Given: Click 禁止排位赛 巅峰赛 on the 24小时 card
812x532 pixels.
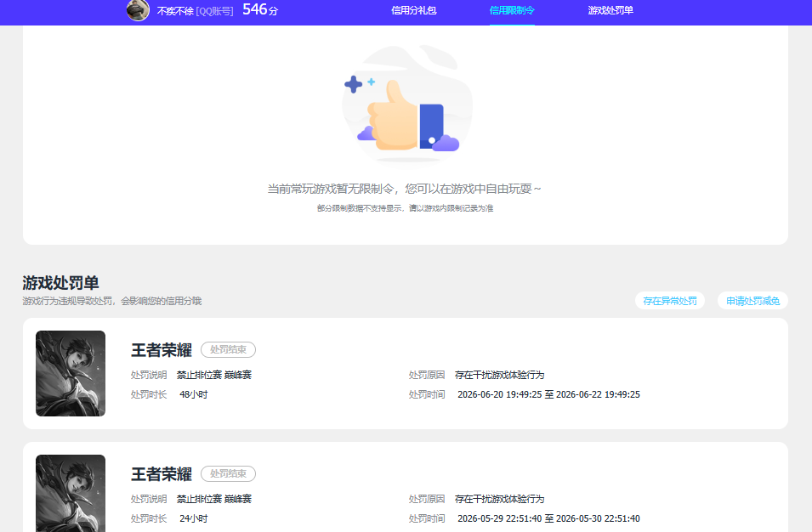Looking at the screenshot, I should pyautogui.click(x=214, y=499).
